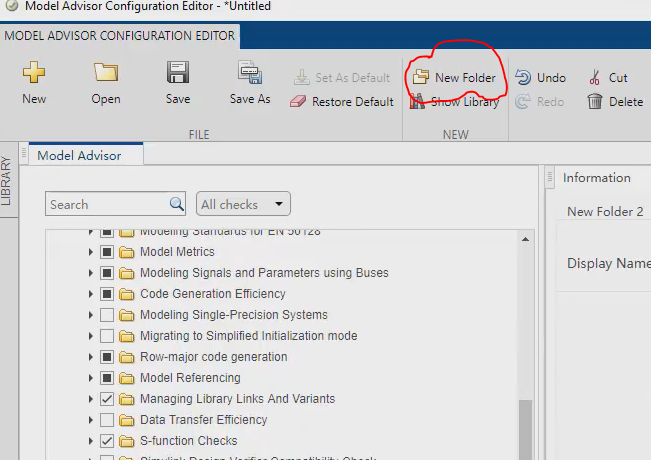Image resolution: width=651 pixels, height=460 pixels.
Task: Toggle Modeling Signals and Parameters using Buses checkbox
Action: point(107,273)
